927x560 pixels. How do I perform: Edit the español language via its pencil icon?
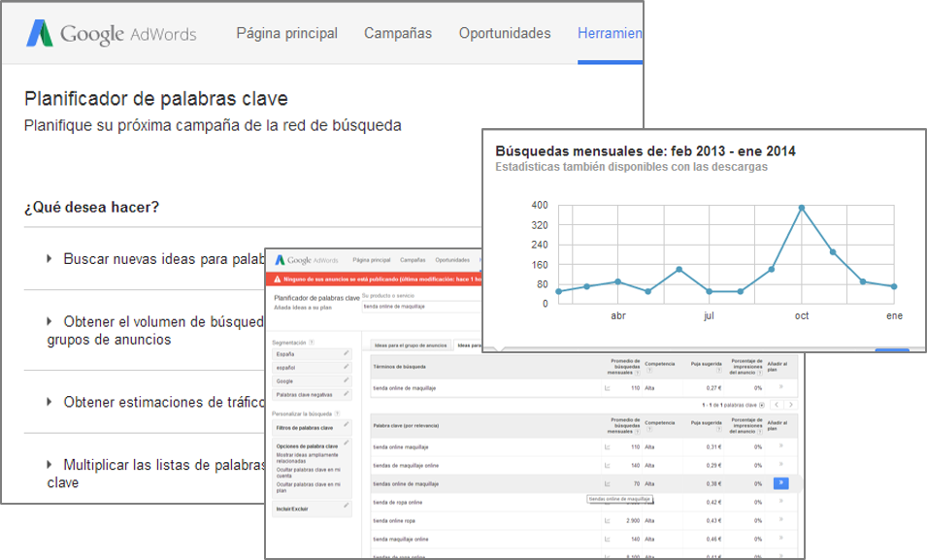[x=347, y=367]
